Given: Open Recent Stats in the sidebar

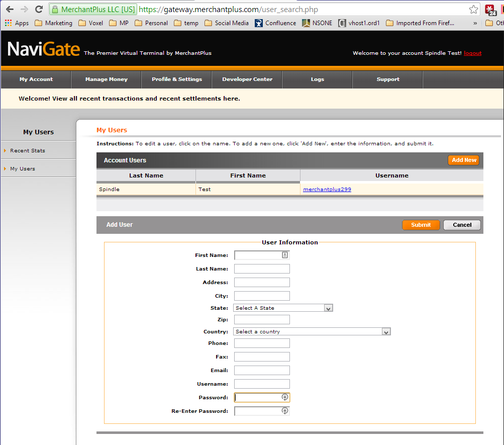Looking at the screenshot, I should (x=28, y=150).
